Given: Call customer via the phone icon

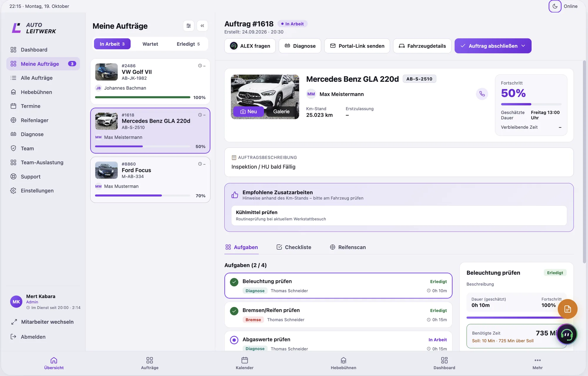Looking at the screenshot, I should (482, 94).
